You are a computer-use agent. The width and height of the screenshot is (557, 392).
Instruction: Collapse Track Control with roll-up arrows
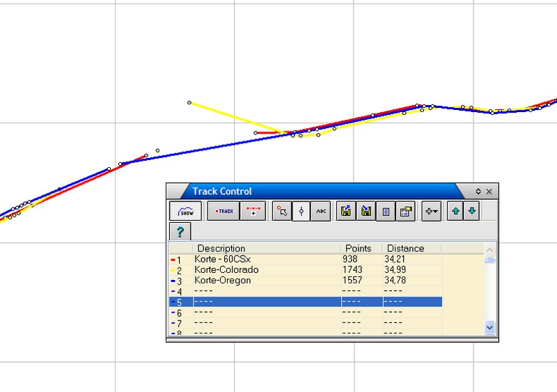pyautogui.click(x=478, y=191)
